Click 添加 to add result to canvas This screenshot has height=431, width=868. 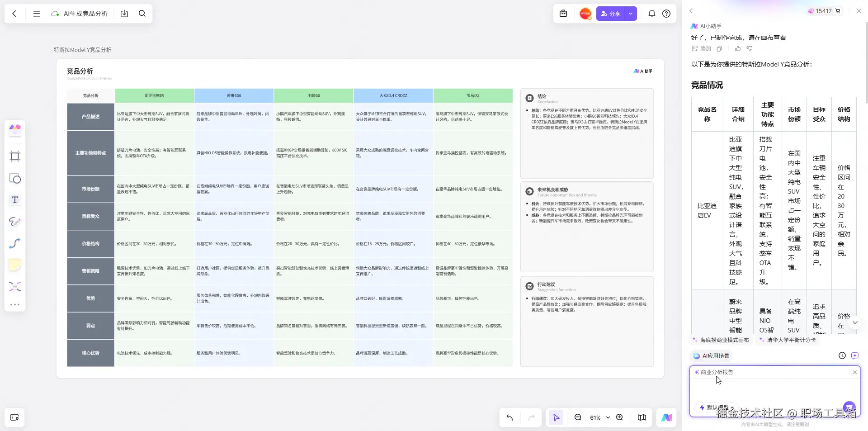(x=701, y=48)
